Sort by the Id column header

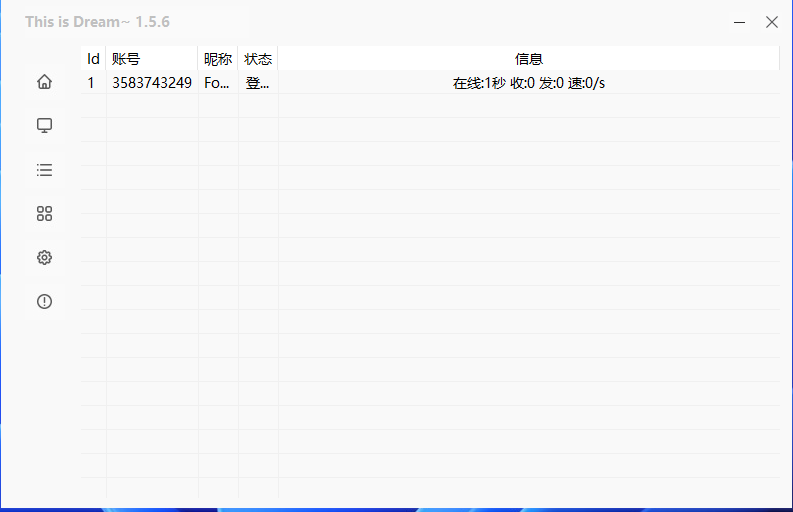[x=93, y=59]
